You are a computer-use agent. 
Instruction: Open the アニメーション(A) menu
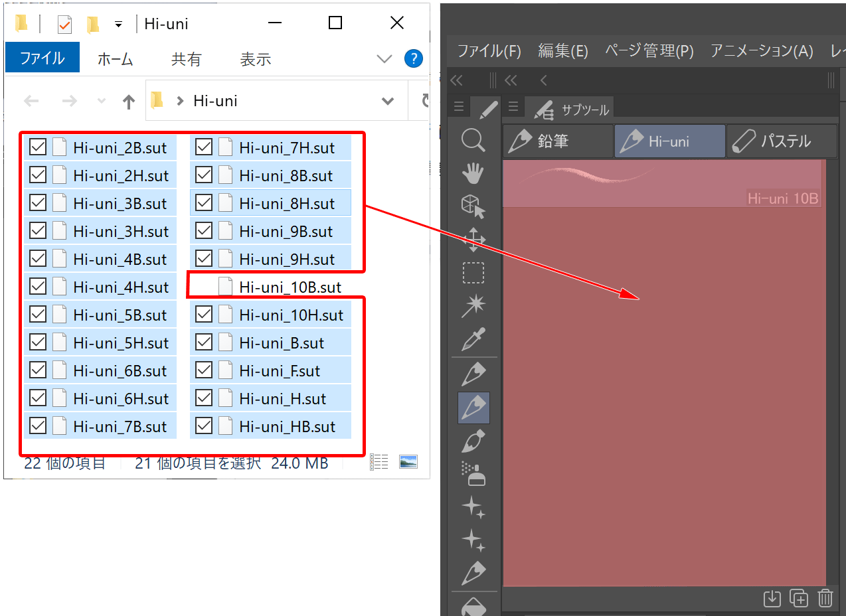pyautogui.click(x=762, y=50)
